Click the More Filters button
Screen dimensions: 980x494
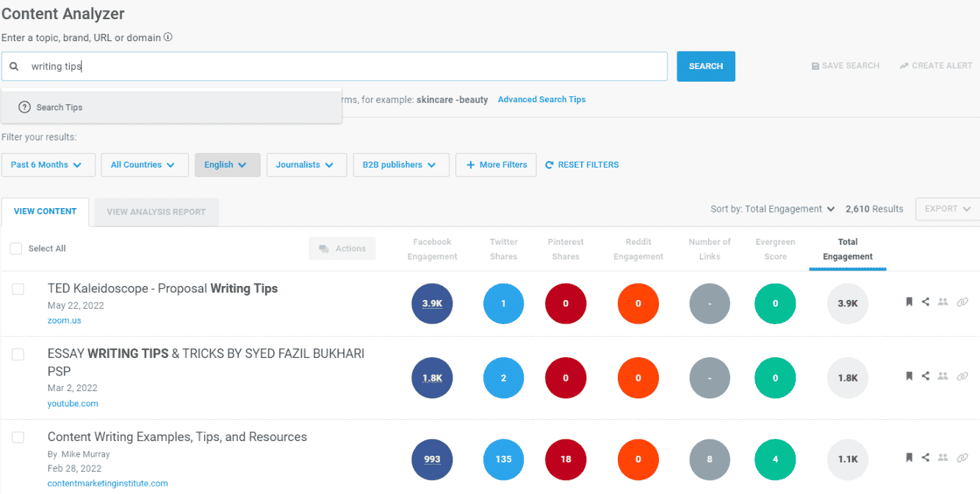496,165
